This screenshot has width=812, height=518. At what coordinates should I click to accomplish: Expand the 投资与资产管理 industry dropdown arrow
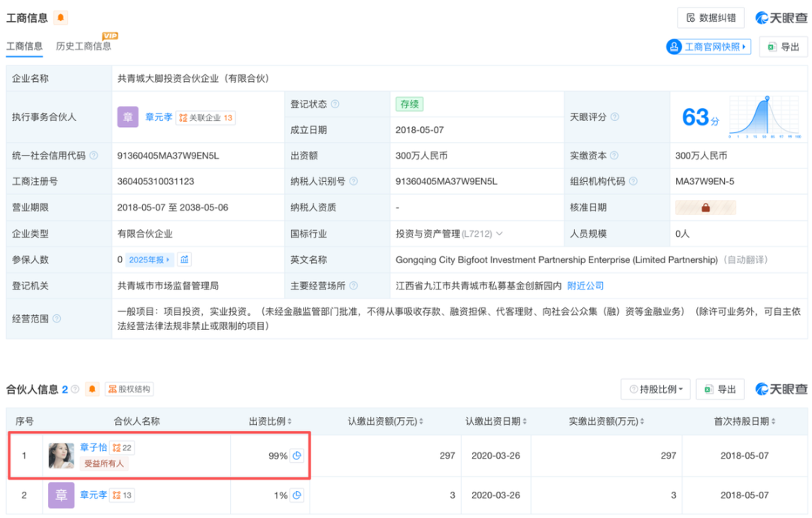tap(499, 234)
